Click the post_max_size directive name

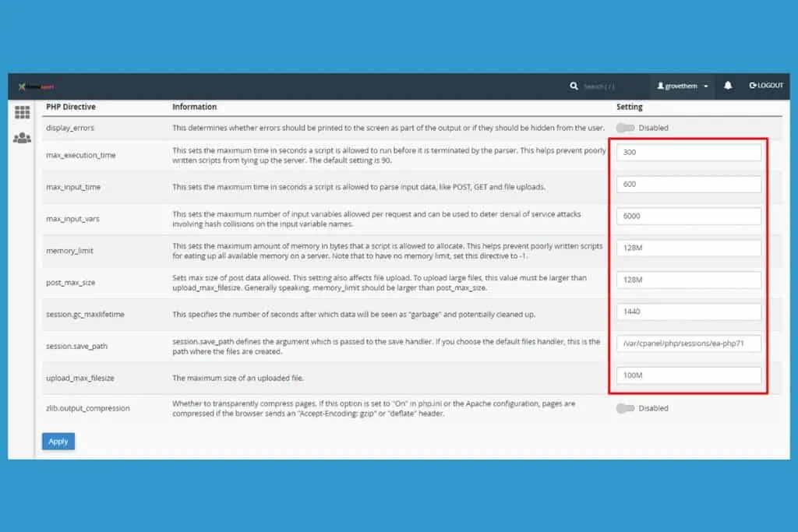coord(71,282)
